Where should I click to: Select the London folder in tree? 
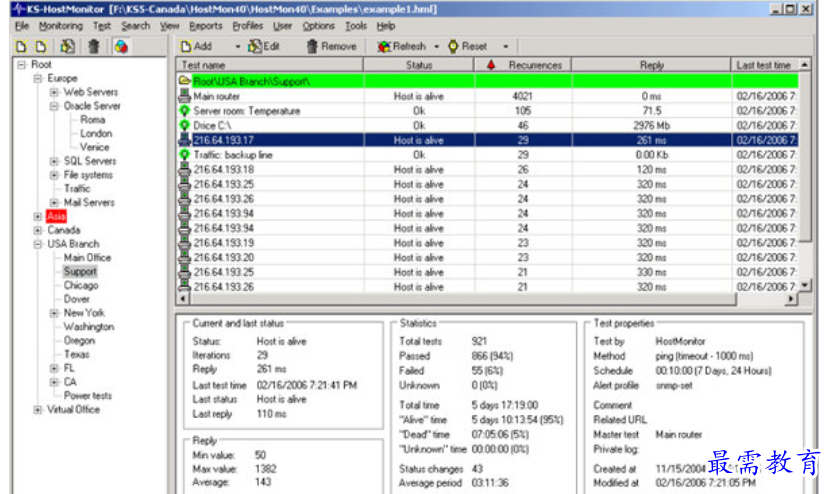tap(96, 133)
